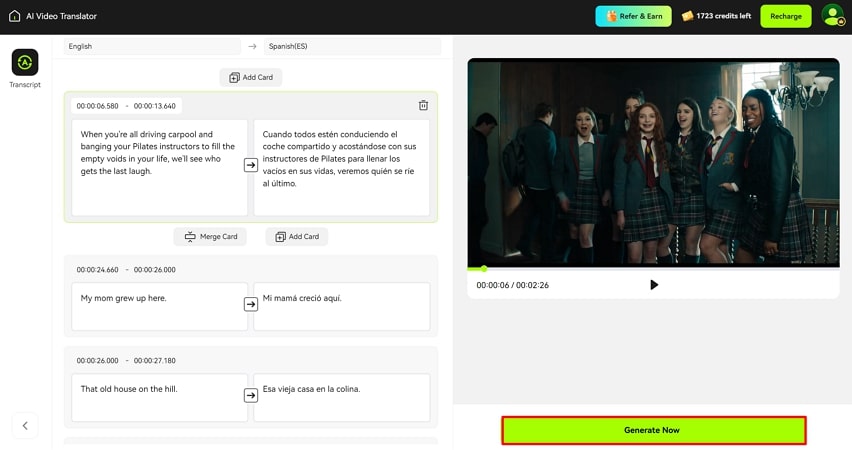
Task: Edit the English carpool transcript text
Action: coord(160,168)
